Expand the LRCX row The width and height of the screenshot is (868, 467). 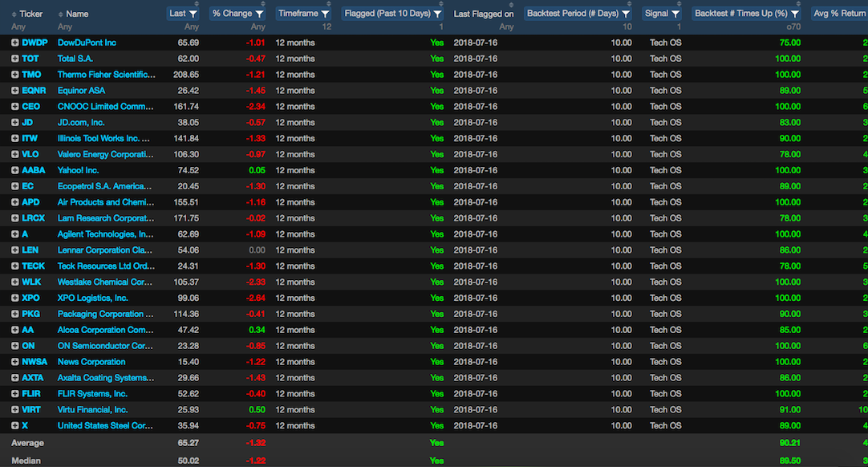[x=15, y=218]
